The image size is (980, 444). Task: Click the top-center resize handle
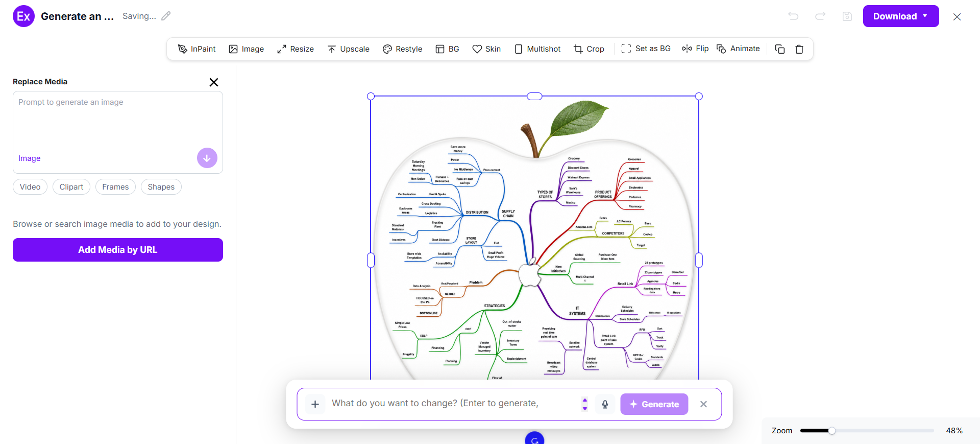coord(534,96)
